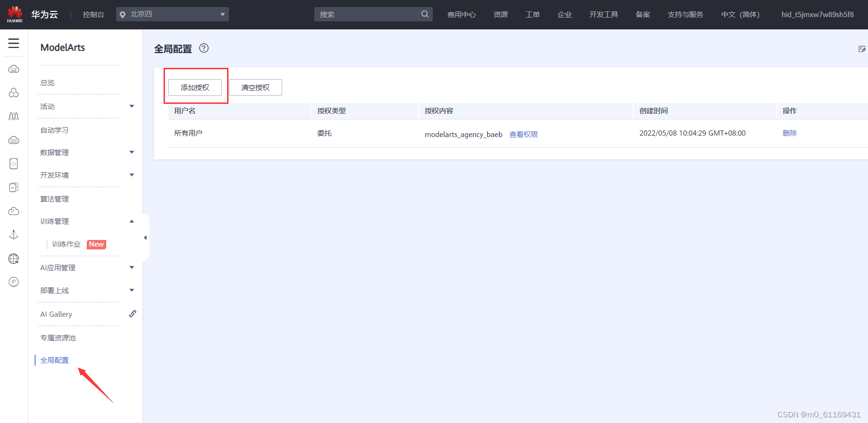Viewport: 868px width, 423px height.
Task: Click the 添加授权 button
Action: pos(195,88)
